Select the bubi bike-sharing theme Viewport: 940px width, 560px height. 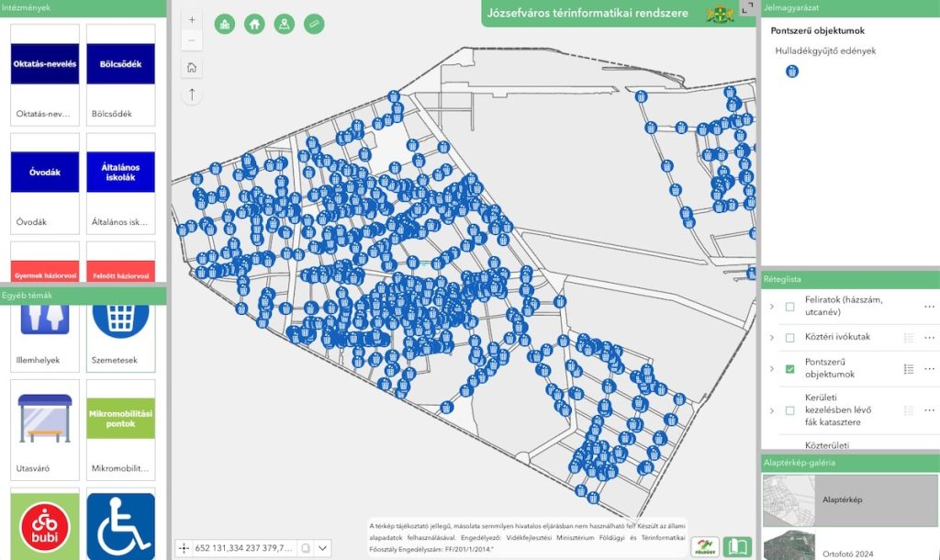pyautogui.click(x=45, y=524)
